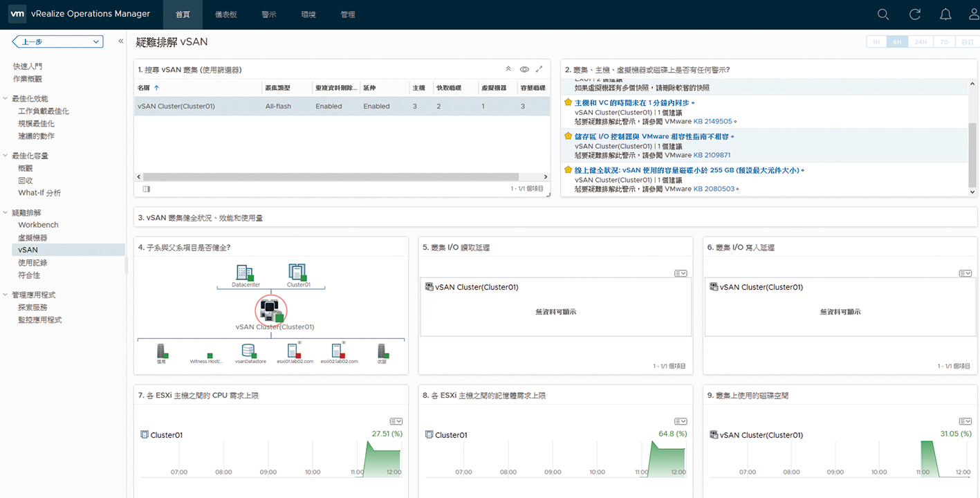Viewport: 980px width, 498px height.
Task: Expand section 3 vSAN 叢集健全狀況 header
Action: [x=555, y=218]
